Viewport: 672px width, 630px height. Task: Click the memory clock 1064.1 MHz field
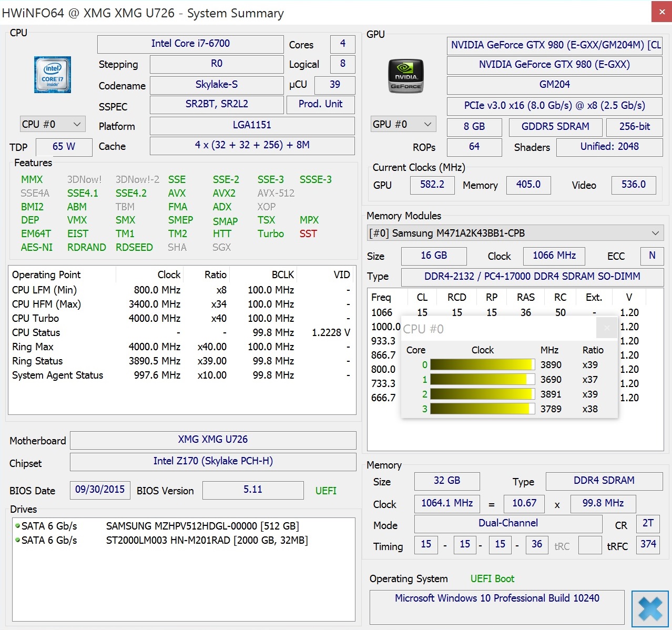pos(447,503)
